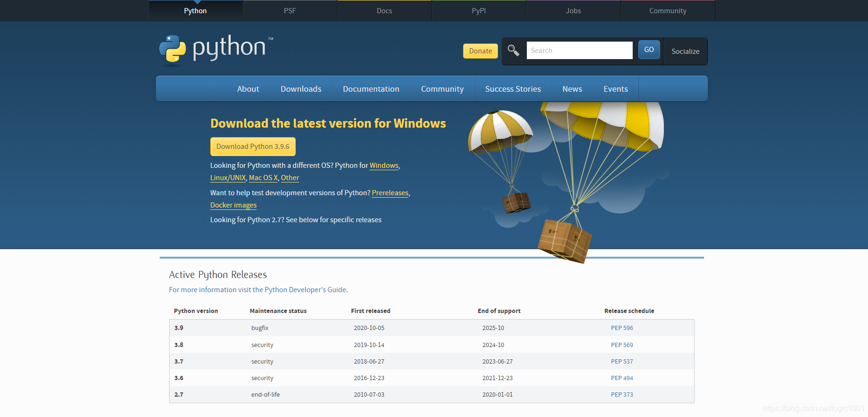This screenshot has height=417, width=868.
Task: Open PEP 494 release schedule link
Action: point(622,378)
